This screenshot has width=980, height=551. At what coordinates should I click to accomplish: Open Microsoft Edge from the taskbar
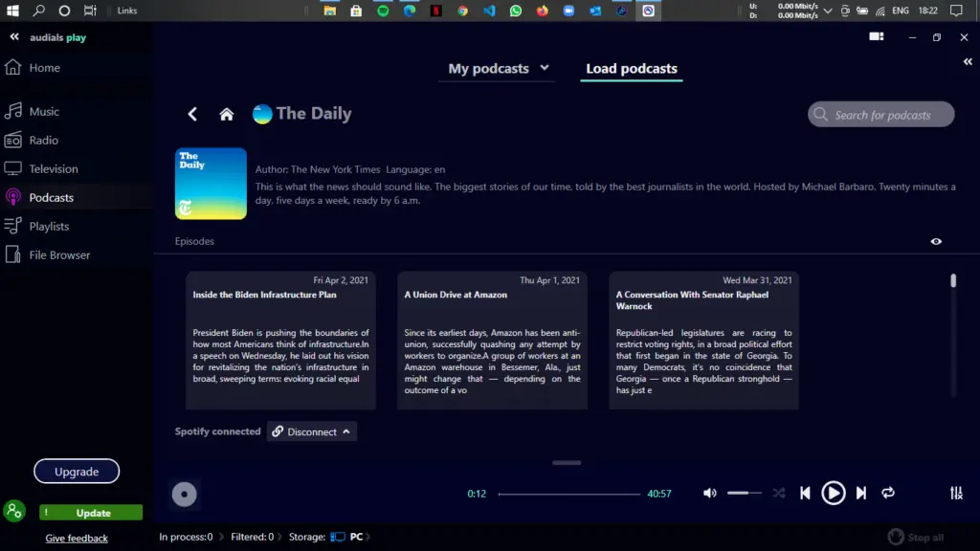click(410, 11)
